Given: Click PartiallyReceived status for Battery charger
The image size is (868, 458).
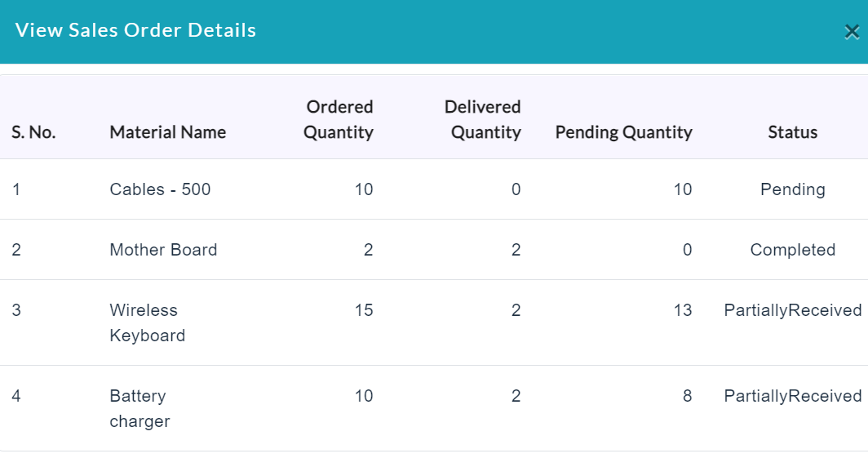Looking at the screenshot, I should tap(793, 396).
